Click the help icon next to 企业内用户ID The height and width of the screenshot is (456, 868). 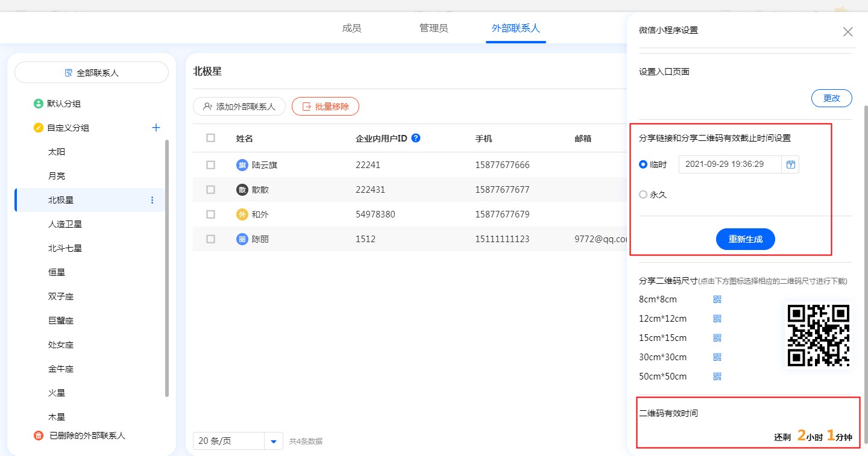click(x=415, y=138)
